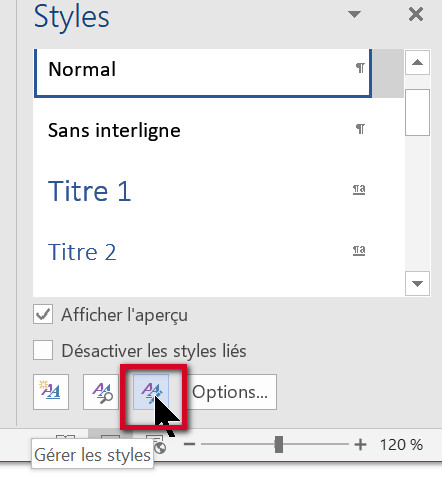Select the Sans interligne style
Viewport: 442px width, 478px height.
coord(203,130)
